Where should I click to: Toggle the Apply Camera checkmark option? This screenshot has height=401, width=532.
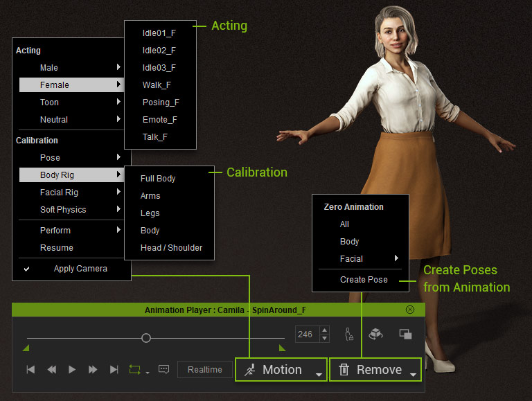pyautogui.click(x=80, y=269)
